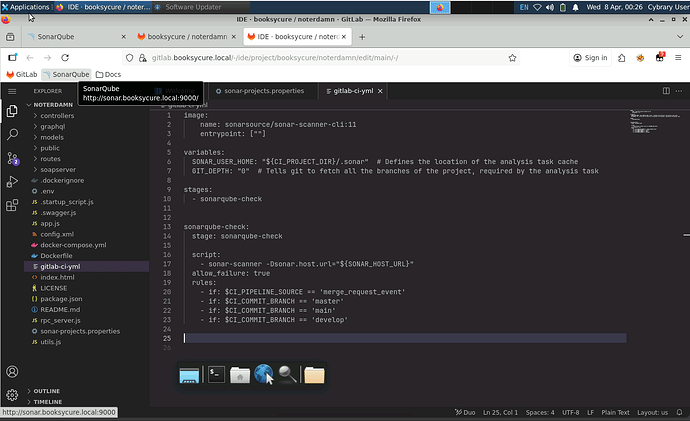
Task: Expand the OUTLINE section
Action: (x=47, y=391)
